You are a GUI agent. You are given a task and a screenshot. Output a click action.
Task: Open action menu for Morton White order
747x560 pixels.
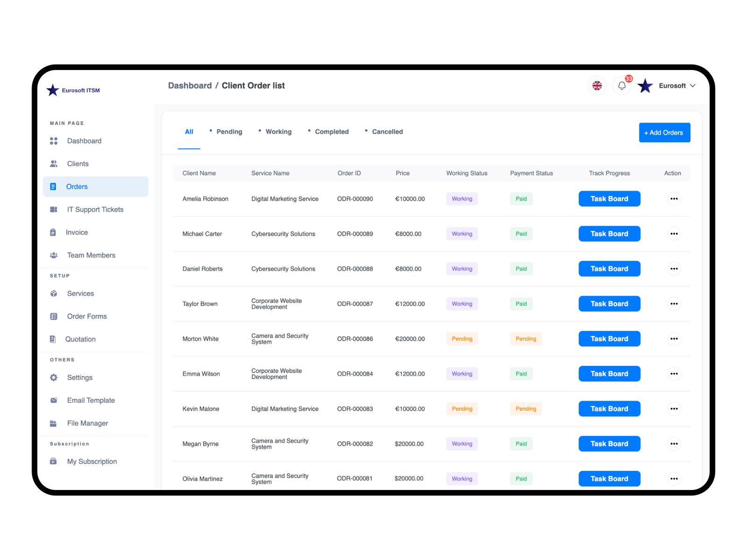point(674,339)
